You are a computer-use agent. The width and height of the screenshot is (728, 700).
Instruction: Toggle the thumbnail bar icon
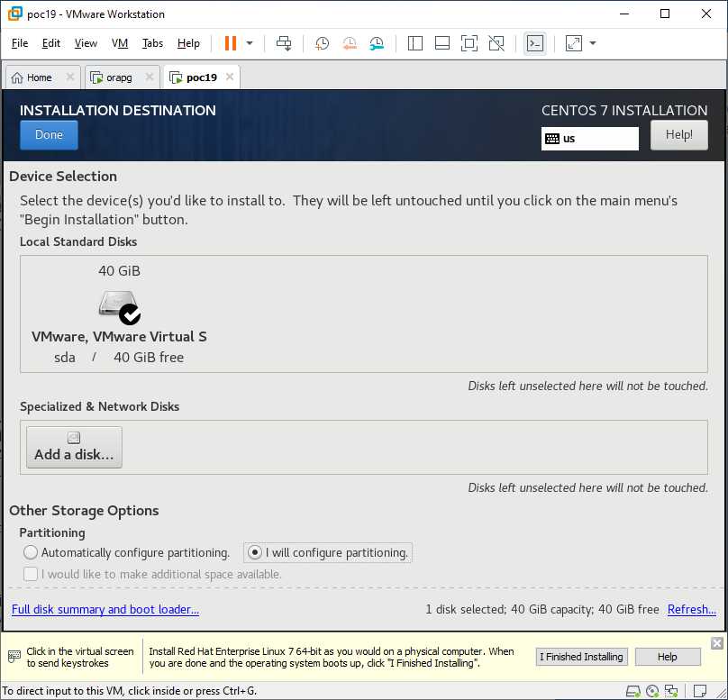442,43
